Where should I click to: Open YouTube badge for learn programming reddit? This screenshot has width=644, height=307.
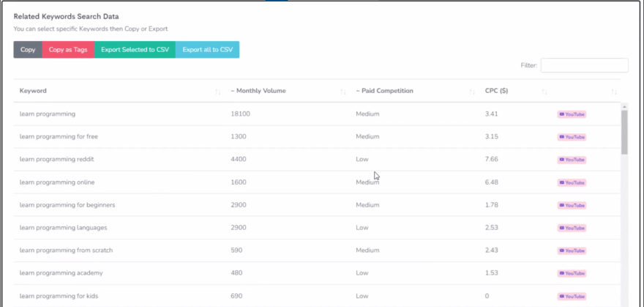click(x=572, y=160)
